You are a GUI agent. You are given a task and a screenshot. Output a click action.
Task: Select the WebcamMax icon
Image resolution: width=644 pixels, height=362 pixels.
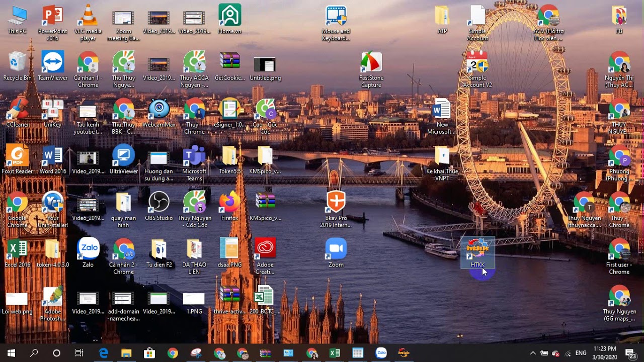[159, 113]
